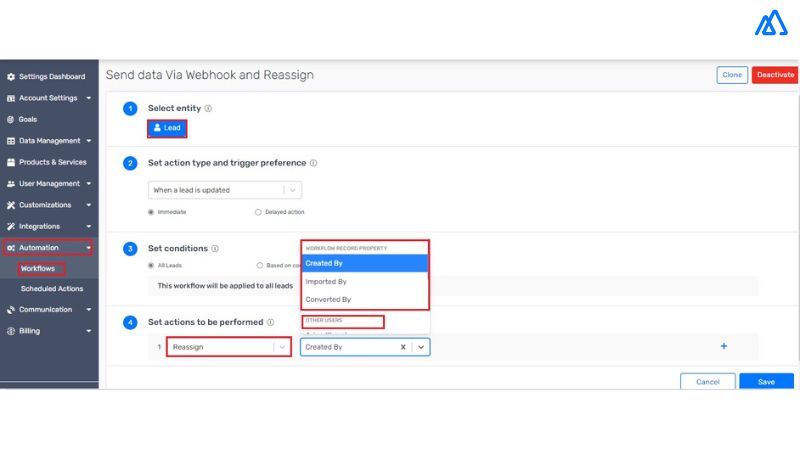The height and width of the screenshot is (450, 800).
Task: Click the Communication icon in sidebar
Action: coord(11,310)
